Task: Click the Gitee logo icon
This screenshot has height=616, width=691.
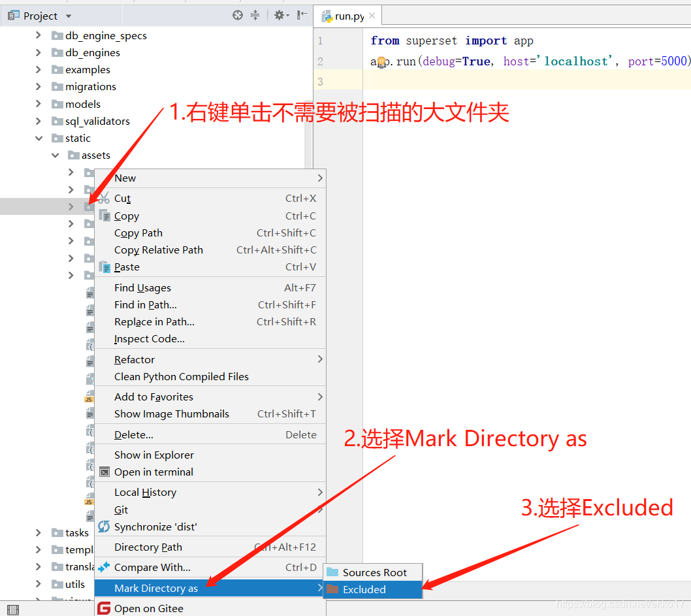Action: (104, 608)
